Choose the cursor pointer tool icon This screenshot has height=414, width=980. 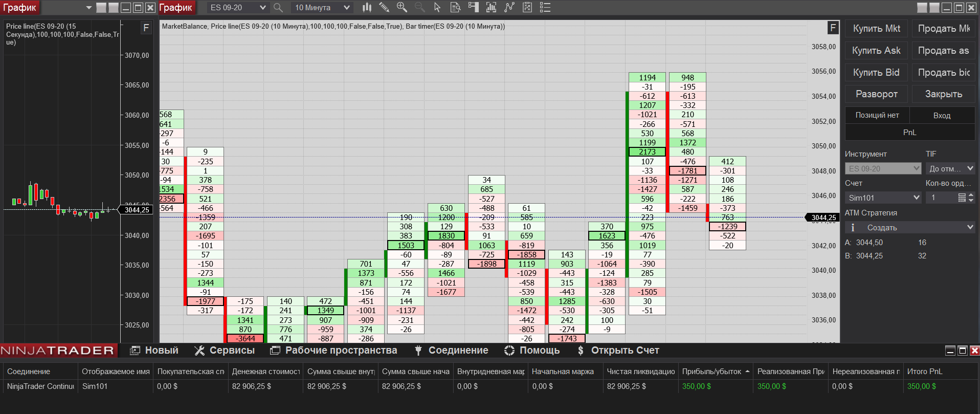tap(437, 7)
